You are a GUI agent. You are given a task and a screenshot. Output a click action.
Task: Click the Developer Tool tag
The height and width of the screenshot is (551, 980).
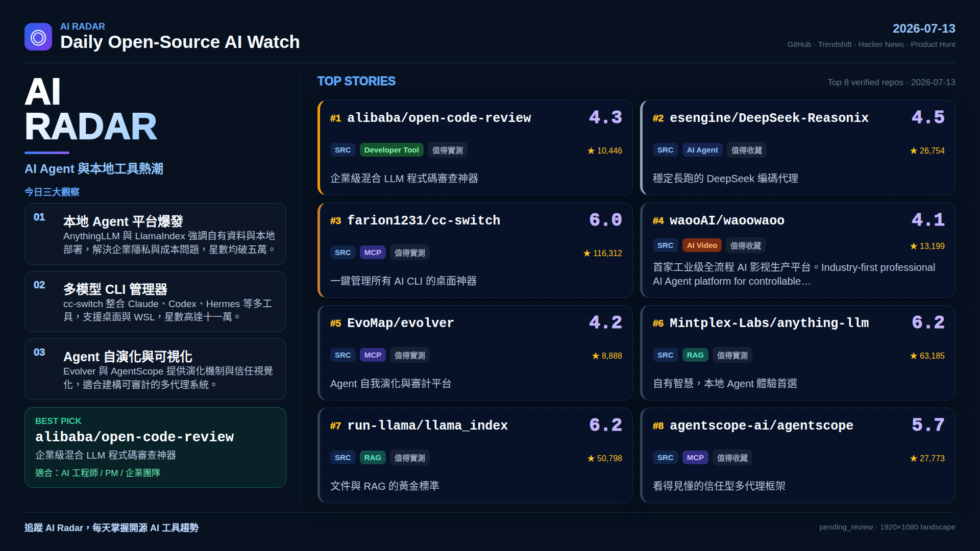(391, 150)
